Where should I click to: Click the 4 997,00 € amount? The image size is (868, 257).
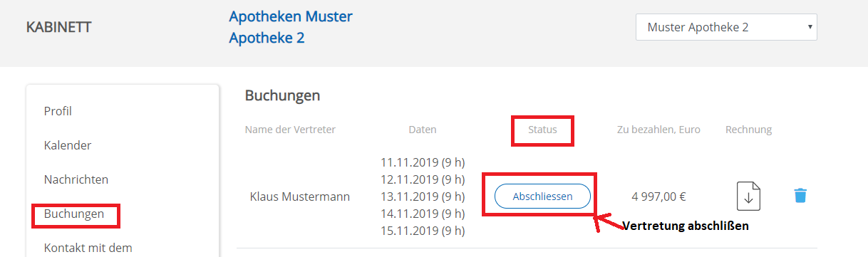658,196
